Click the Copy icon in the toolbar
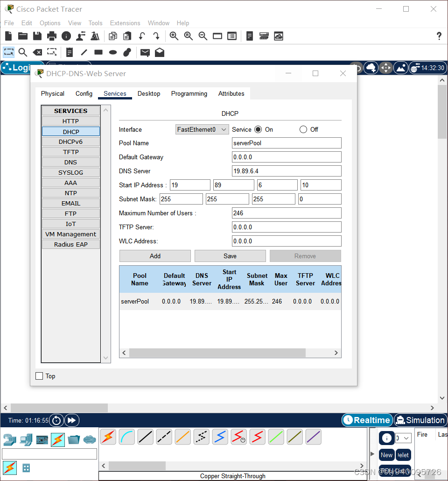 coord(113,36)
